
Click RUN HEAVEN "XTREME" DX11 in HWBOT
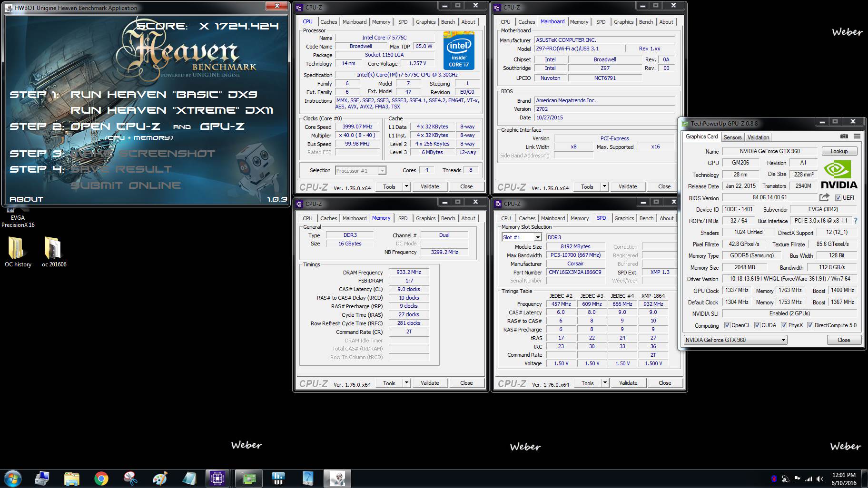click(x=172, y=110)
